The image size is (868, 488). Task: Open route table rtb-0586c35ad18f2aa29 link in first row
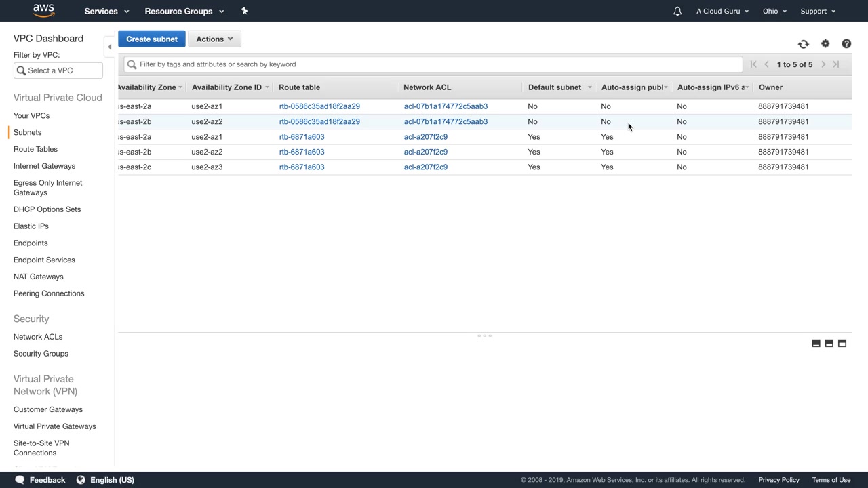coord(319,106)
